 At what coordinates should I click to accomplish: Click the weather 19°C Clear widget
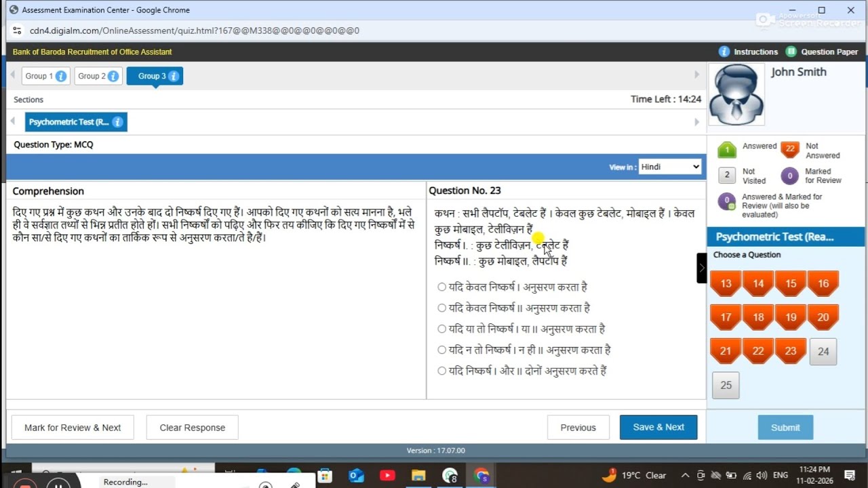[x=633, y=475]
